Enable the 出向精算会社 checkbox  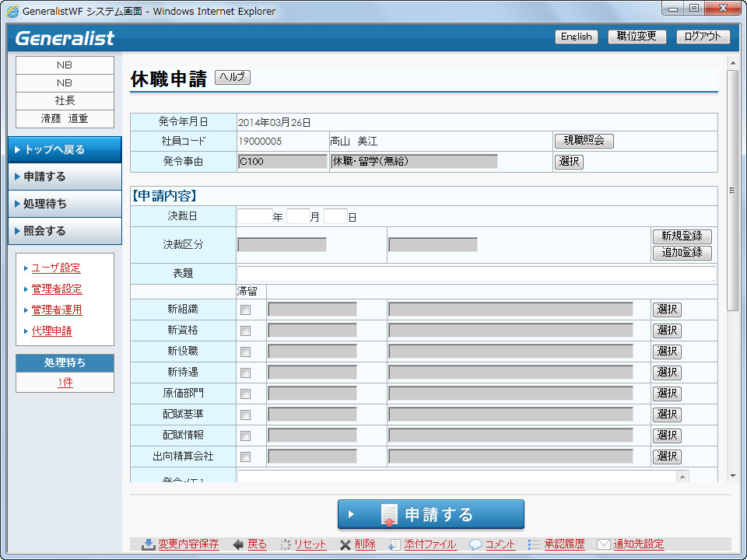pyautogui.click(x=246, y=457)
